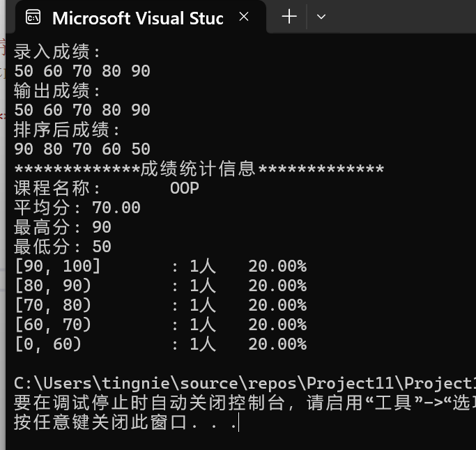
Task: Click the C:\Users\tingnie project path line
Action: tap(245, 383)
